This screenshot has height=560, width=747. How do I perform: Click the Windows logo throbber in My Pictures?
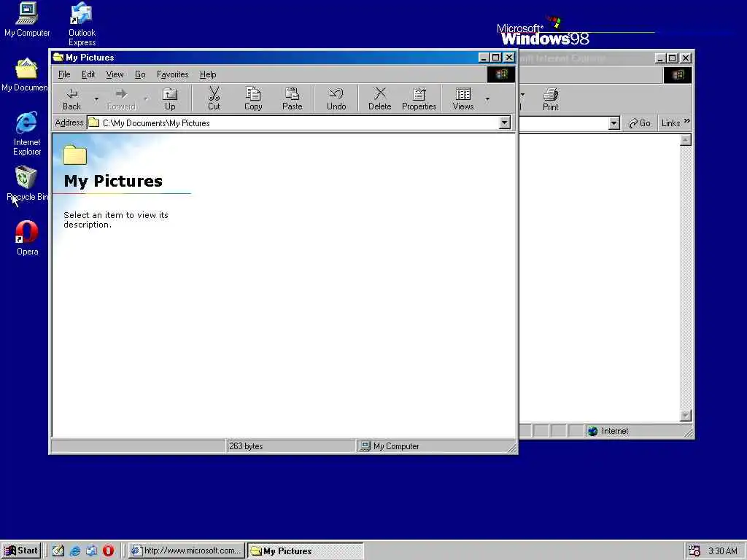click(x=500, y=74)
